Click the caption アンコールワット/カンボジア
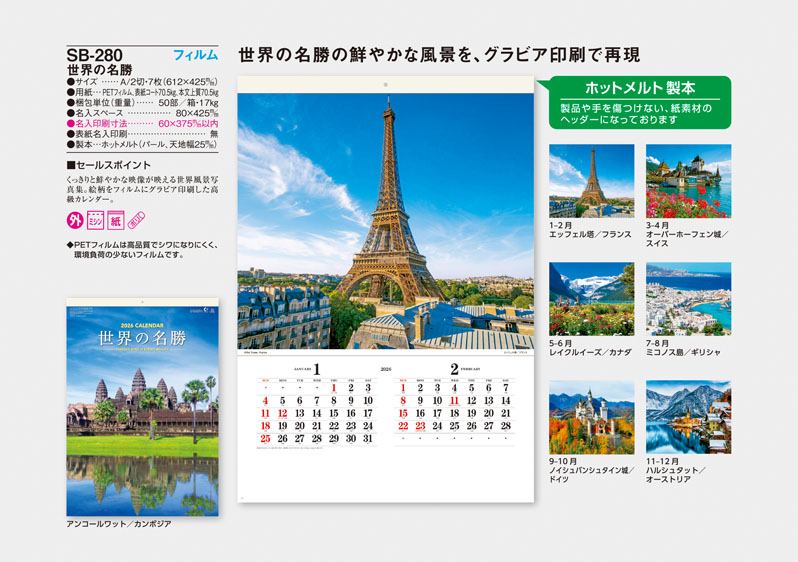This screenshot has width=798, height=562. point(119,524)
